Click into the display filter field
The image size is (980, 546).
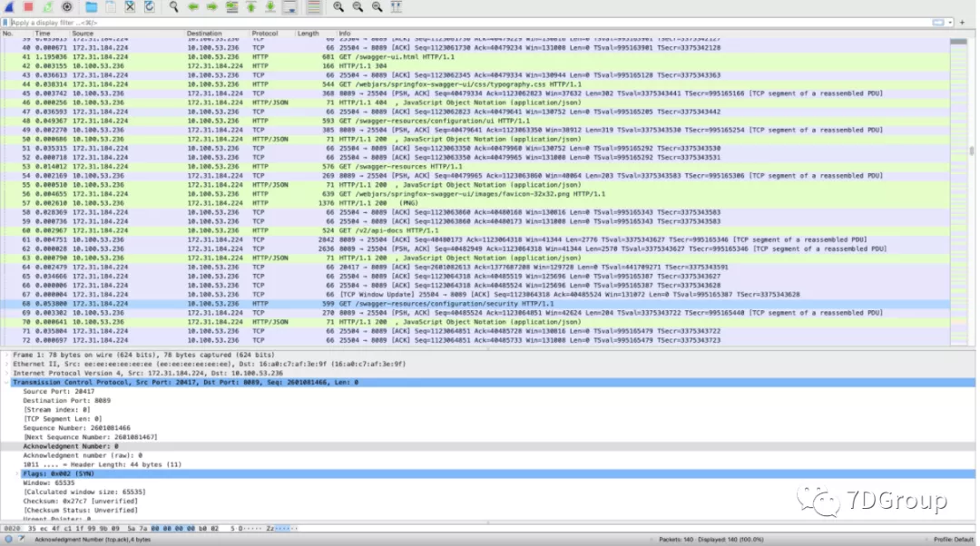469,23
